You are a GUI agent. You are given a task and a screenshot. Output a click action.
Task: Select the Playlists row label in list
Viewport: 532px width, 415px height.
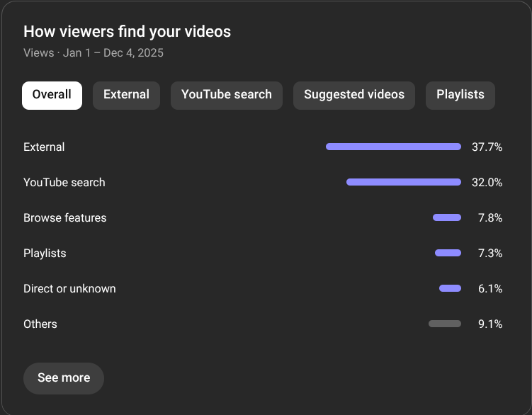coord(45,254)
